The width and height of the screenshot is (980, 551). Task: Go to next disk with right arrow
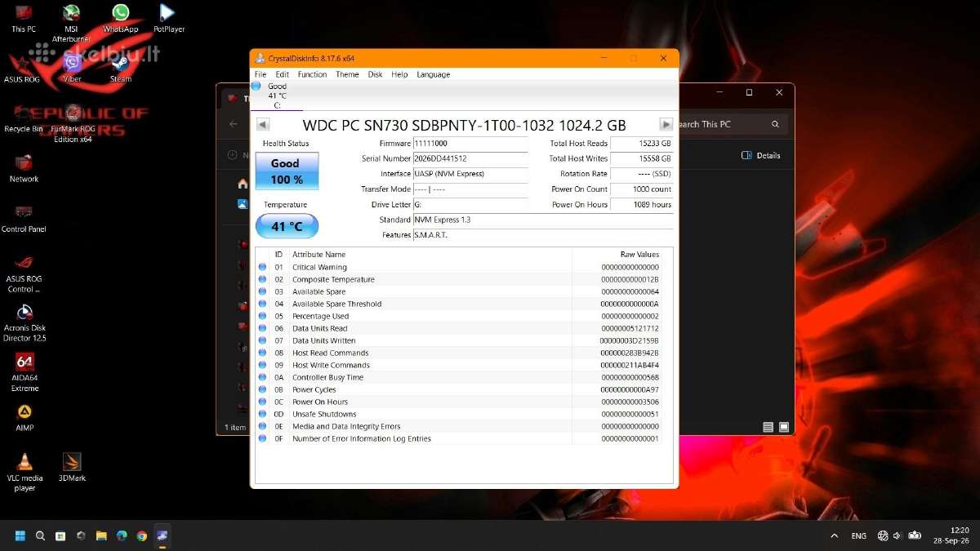[666, 124]
